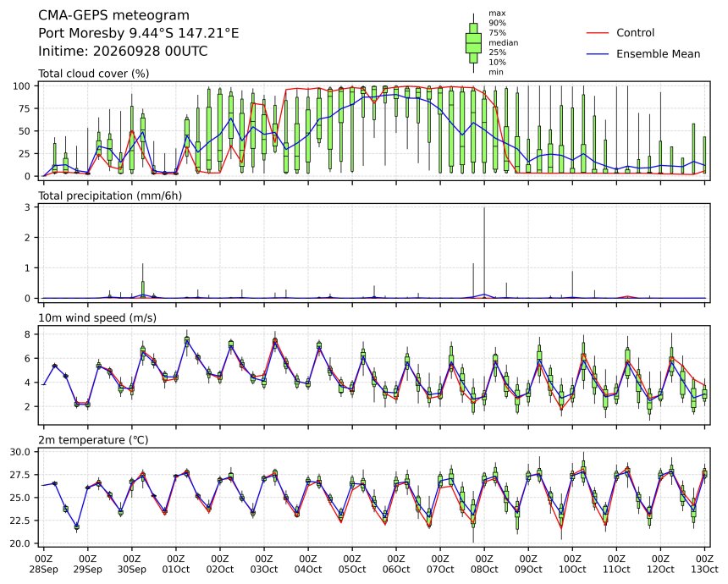Click the green box-plot legend symbol
The height and width of the screenshot is (584, 728).
click(473, 42)
